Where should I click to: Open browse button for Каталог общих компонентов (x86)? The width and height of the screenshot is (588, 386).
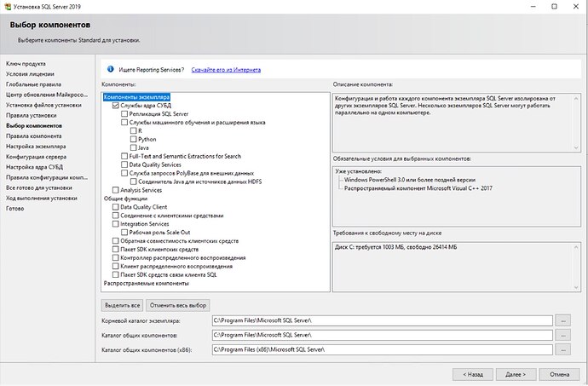click(x=562, y=349)
